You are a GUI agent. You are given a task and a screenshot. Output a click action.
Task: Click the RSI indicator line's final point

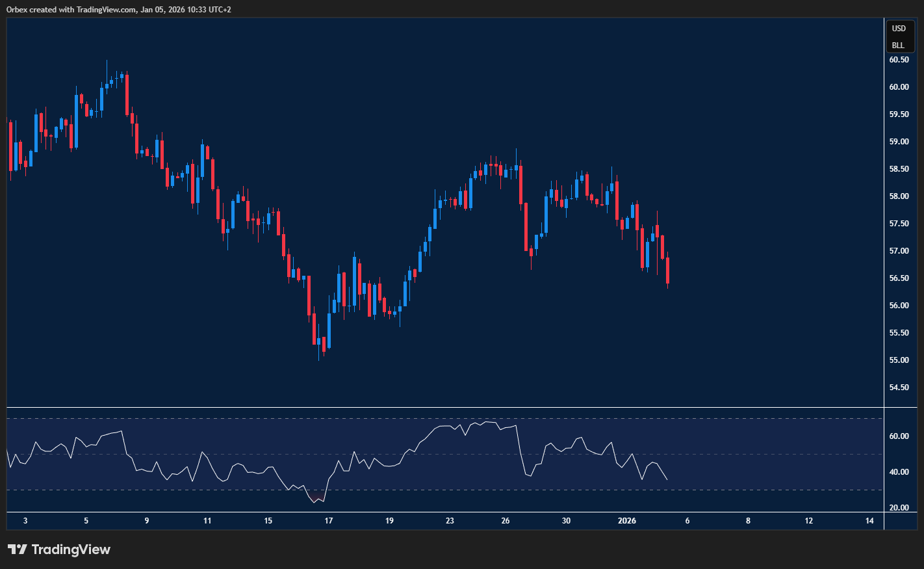[x=667, y=480]
